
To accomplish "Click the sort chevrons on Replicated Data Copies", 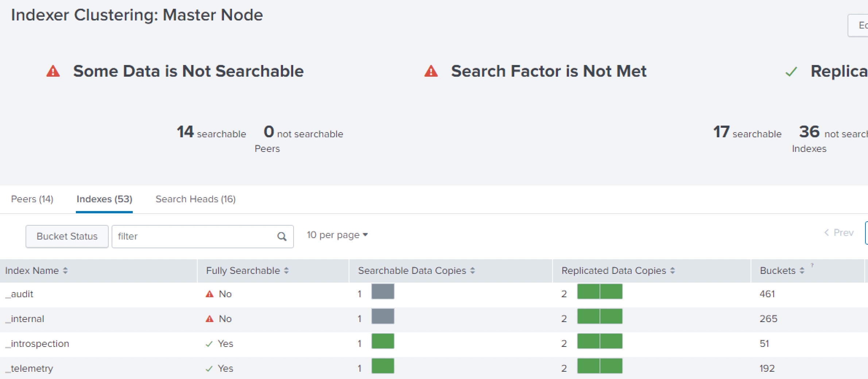I will (x=672, y=271).
